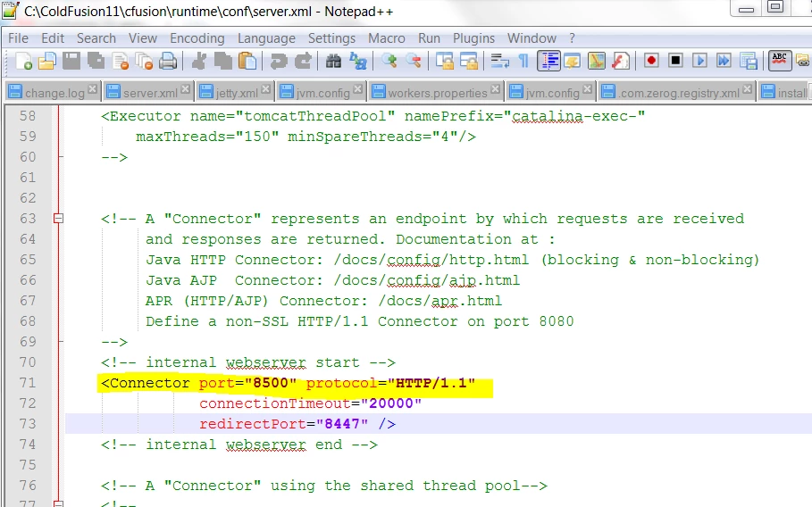Switch to the server.xml tab
This screenshot has width=812, height=507.
point(150,93)
